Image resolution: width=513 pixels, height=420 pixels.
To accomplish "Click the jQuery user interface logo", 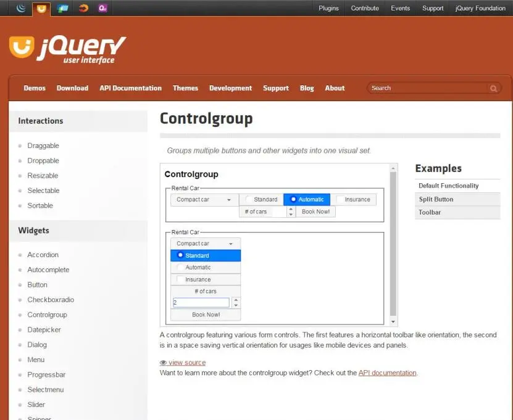I will [67, 49].
